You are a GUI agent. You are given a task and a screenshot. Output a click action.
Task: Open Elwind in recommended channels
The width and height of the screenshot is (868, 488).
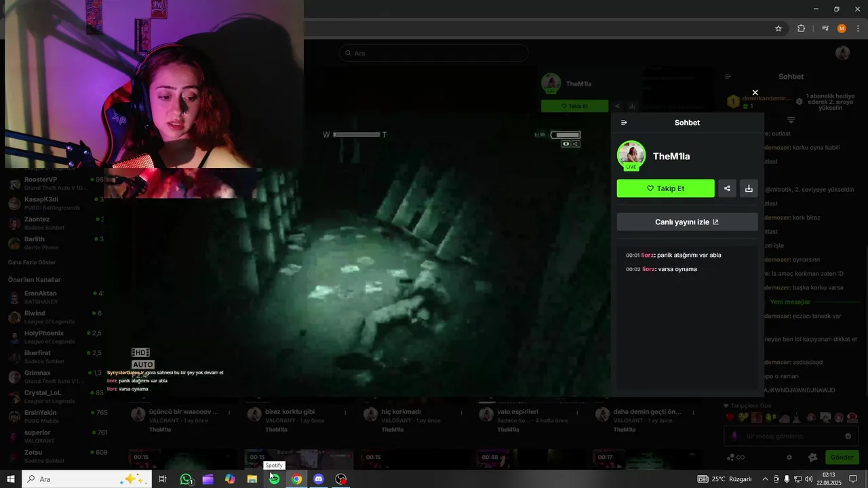coord(56,317)
